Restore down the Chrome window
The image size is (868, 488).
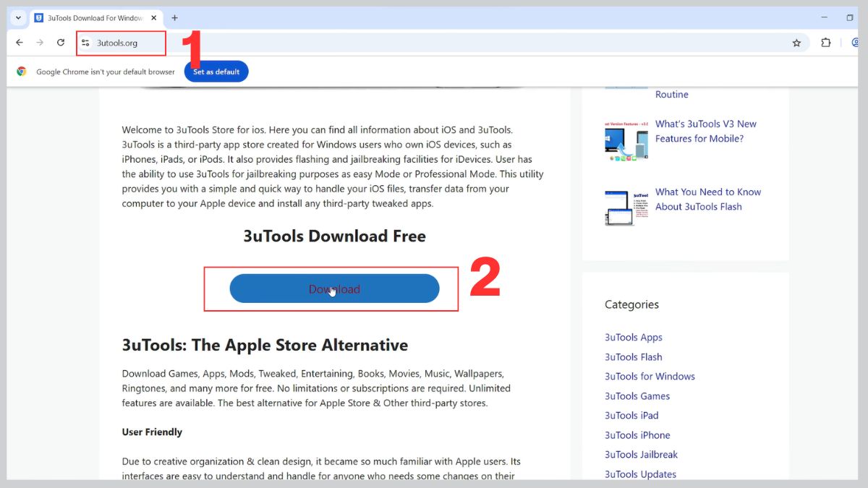[x=850, y=17]
